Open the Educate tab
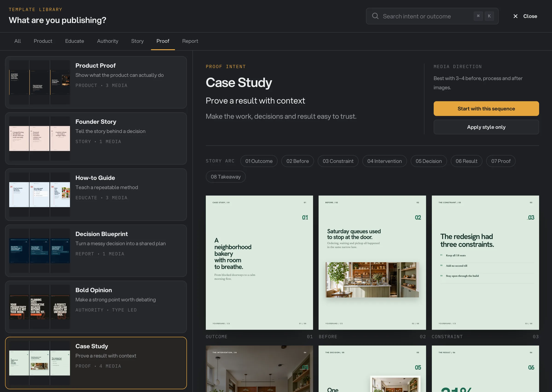The width and height of the screenshot is (552, 392). coord(75,41)
